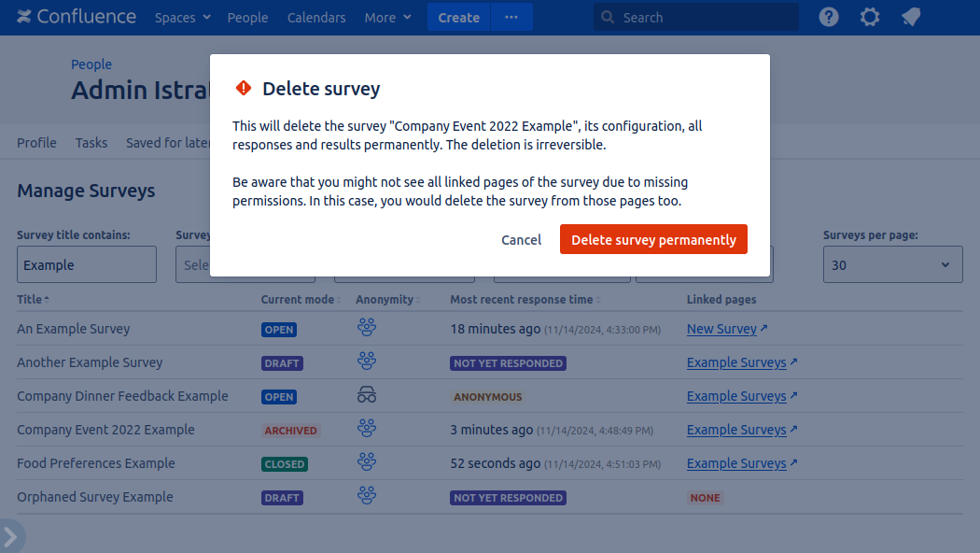Open the People menu item
This screenshot has height=553, width=980.
tap(247, 17)
